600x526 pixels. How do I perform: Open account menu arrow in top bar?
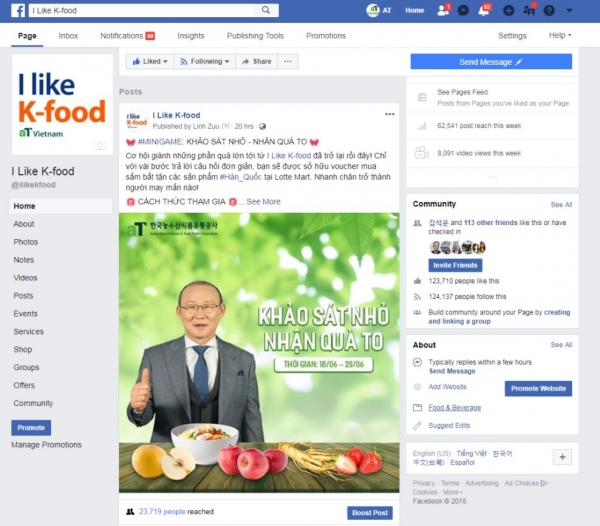(x=569, y=10)
